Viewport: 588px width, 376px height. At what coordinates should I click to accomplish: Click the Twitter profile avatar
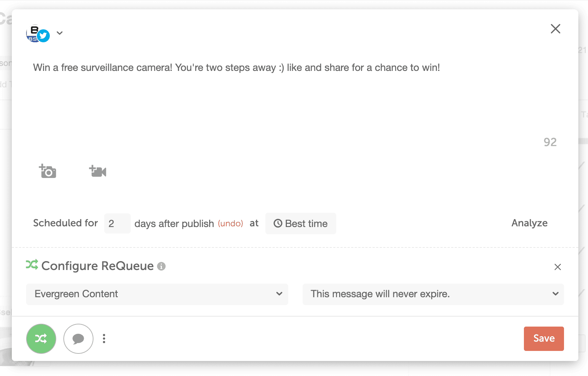click(38, 34)
